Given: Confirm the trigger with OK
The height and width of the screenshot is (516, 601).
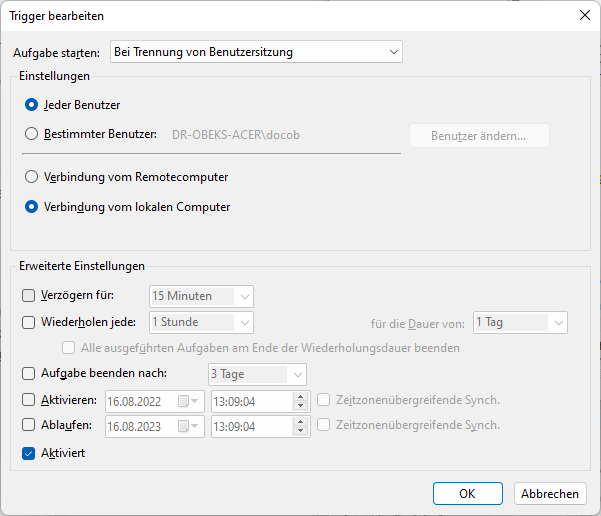Looking at the screenshot, I should tap(468, 493).
